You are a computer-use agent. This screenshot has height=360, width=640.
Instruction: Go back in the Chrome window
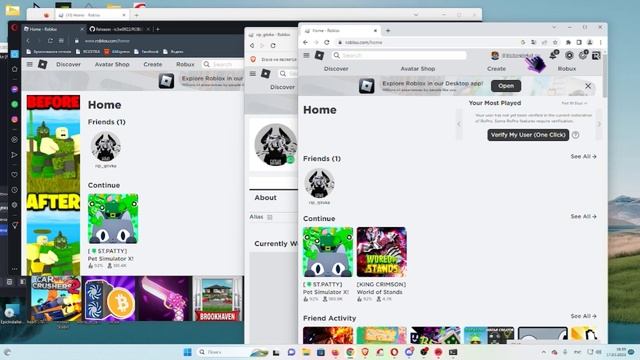(x=305, y=42)
